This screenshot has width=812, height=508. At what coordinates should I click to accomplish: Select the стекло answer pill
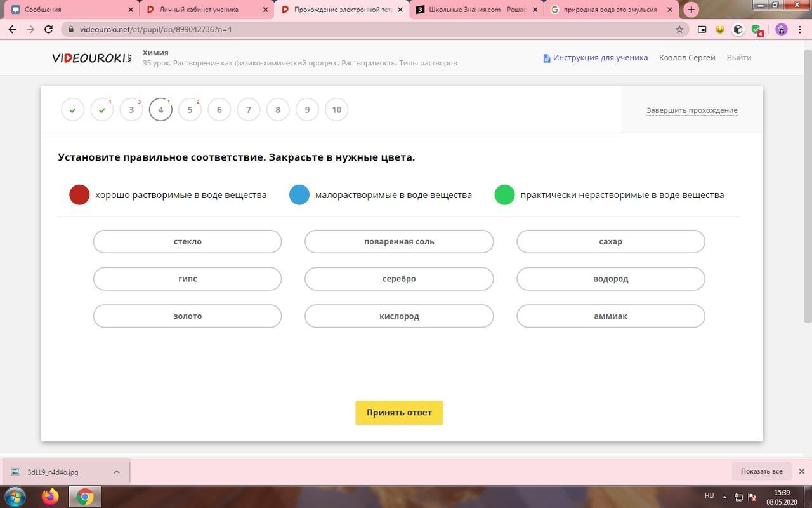coord(187,241)
